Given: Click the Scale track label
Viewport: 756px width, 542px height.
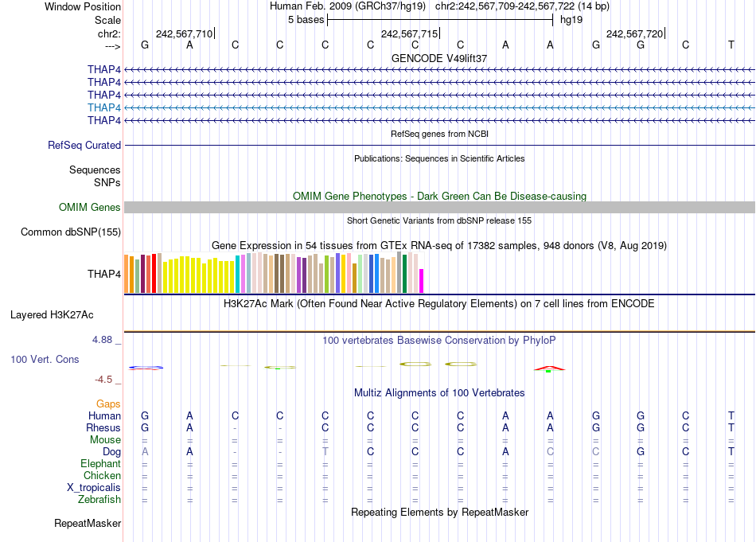Looking at the screenshot, I should (107, 20).
